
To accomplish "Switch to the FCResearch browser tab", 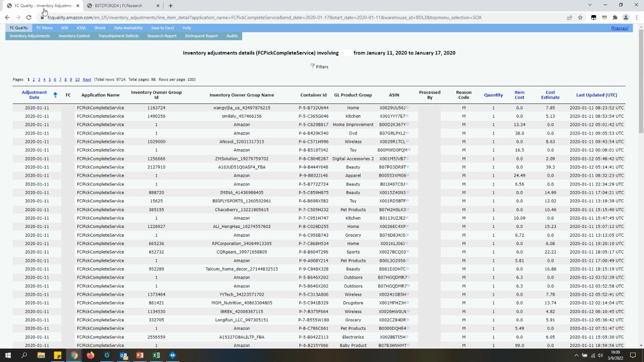I will pos(124,6).
